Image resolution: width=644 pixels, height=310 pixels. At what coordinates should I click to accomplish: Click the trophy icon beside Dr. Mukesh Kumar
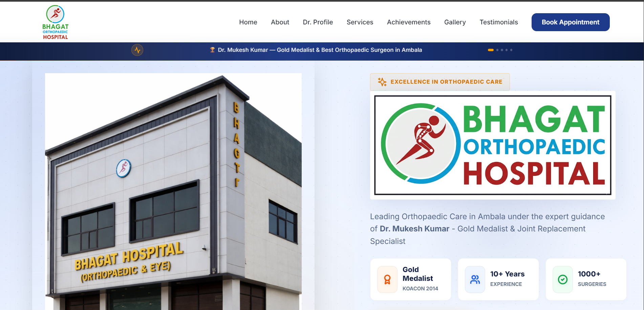pos(212,50)
